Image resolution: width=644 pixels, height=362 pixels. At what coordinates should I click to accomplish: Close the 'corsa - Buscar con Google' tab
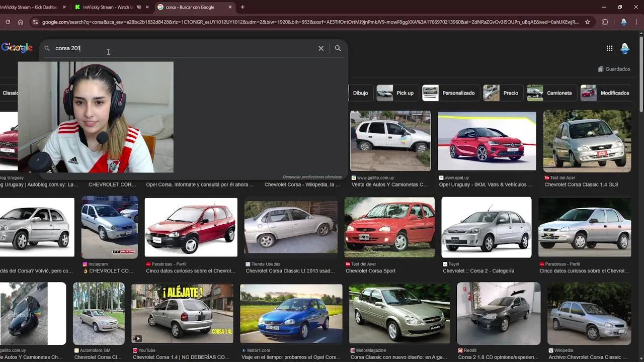(230, 7)
